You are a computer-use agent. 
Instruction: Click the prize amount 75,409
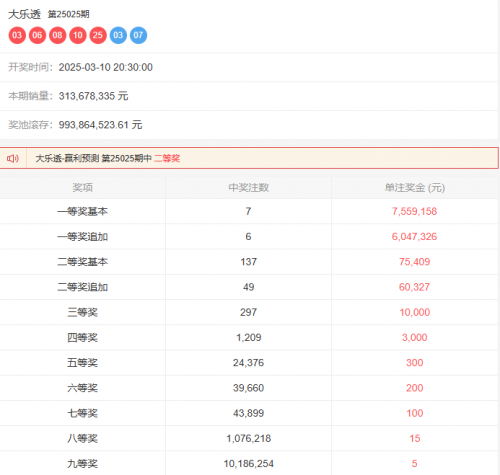pos(415,262)
